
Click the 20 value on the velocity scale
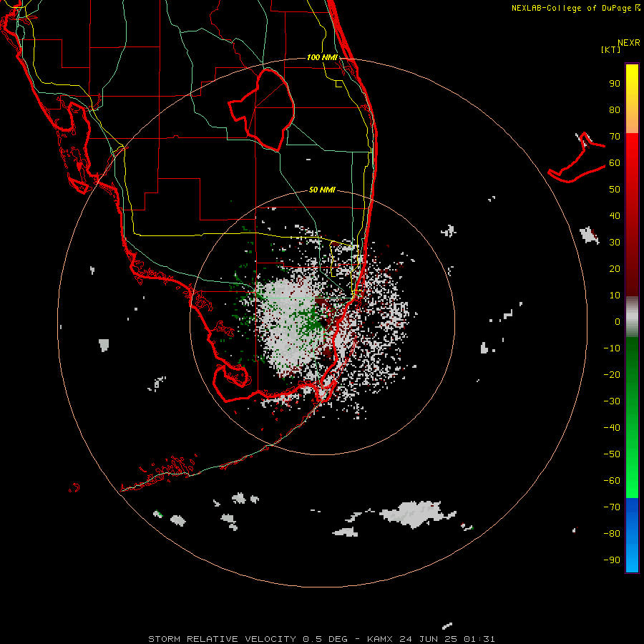coord(615,268)
